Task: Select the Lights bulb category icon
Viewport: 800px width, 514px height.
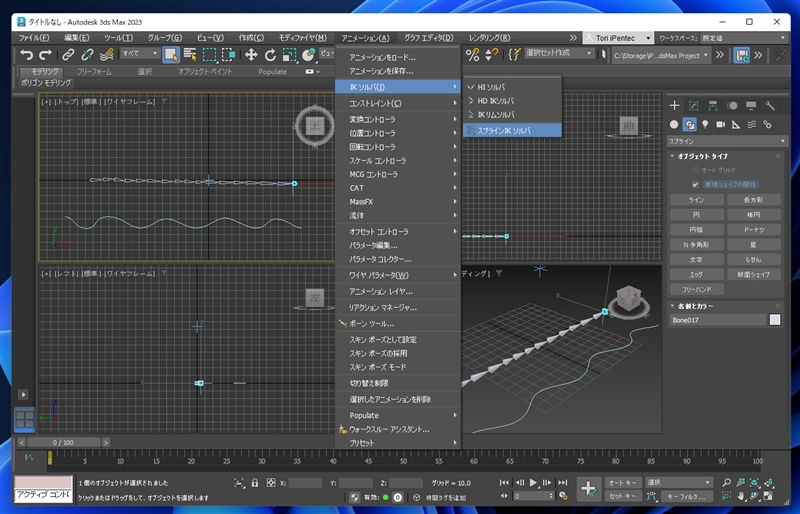Action: coord(705,124)
